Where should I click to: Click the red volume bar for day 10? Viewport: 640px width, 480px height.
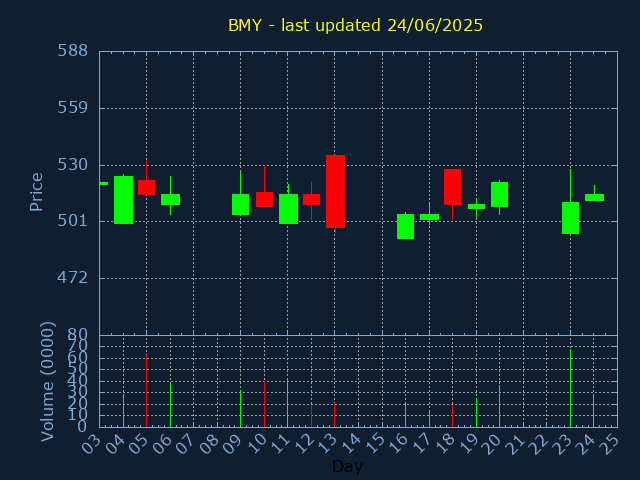click(264, 404)
